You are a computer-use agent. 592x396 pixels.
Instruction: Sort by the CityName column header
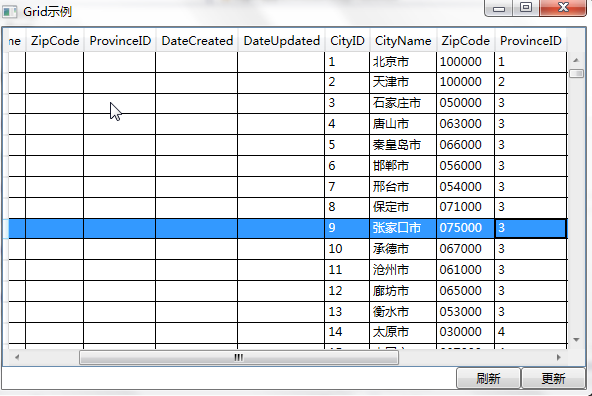coord(403,41)
